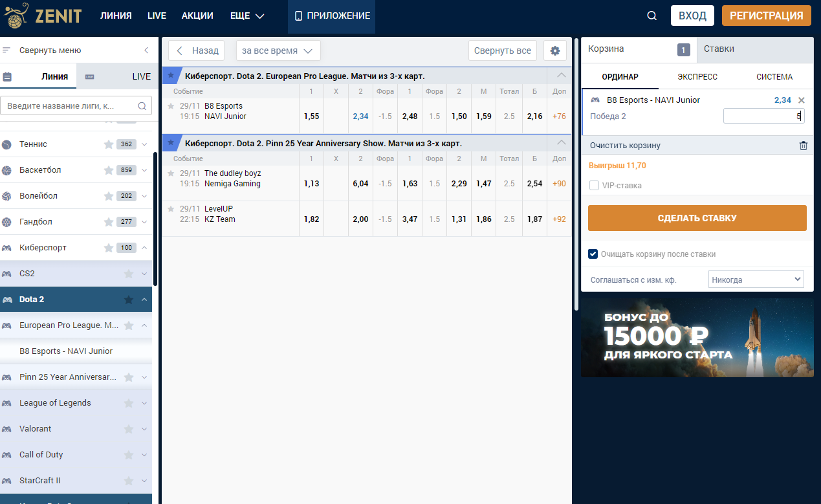Expand the CS2 chevron
Viewport: 821px width, 504px height.
point(144,274)
